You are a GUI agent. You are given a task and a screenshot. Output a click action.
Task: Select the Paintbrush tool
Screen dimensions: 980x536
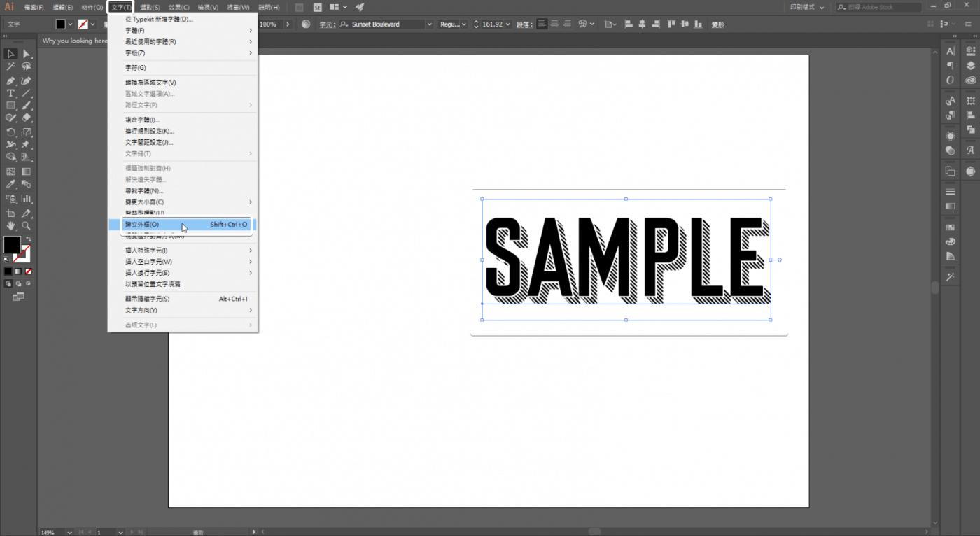(26, 106)
